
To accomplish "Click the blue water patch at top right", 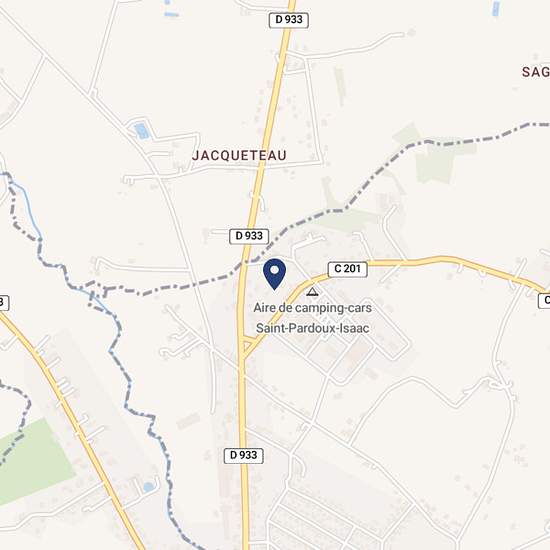I will click(x=496, y=8).
